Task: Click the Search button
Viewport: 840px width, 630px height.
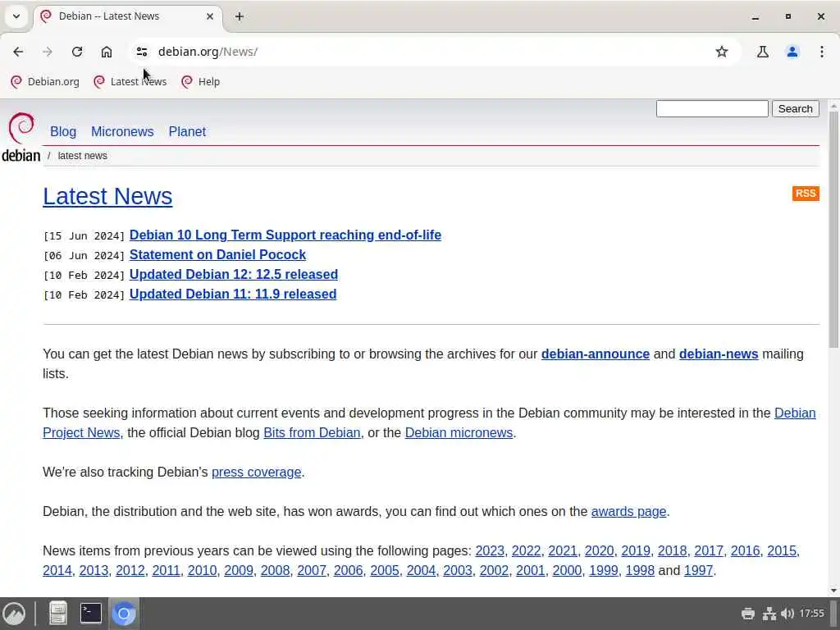Action: 795,109
